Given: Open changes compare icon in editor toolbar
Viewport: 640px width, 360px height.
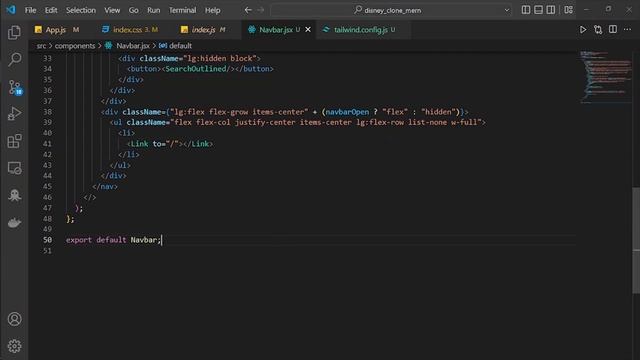Looking at the screenshot, I should [x=598, y=29].
